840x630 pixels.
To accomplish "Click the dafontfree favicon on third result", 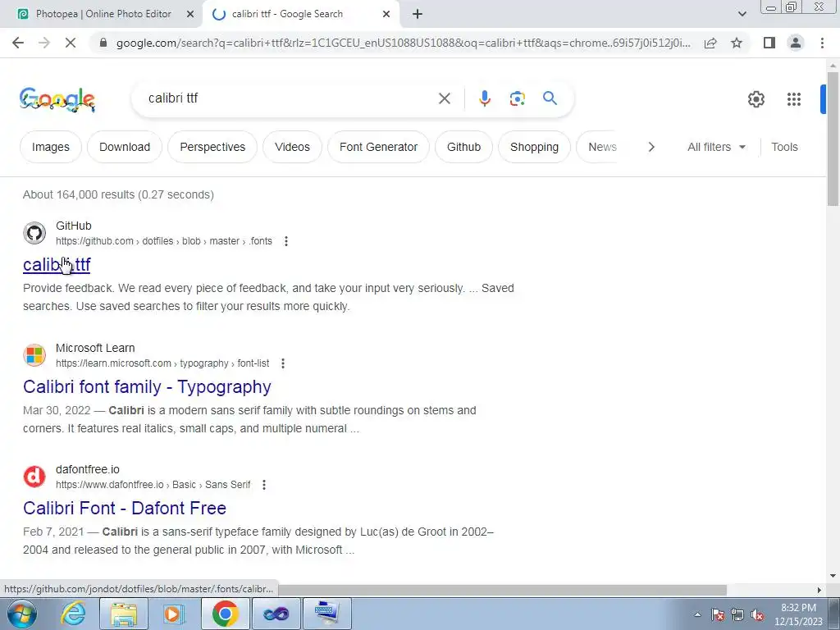I will coord(34,477).
